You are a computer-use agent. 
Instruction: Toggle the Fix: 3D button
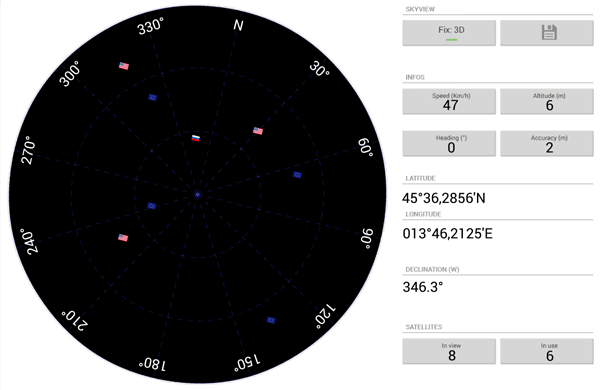point(449,33)
